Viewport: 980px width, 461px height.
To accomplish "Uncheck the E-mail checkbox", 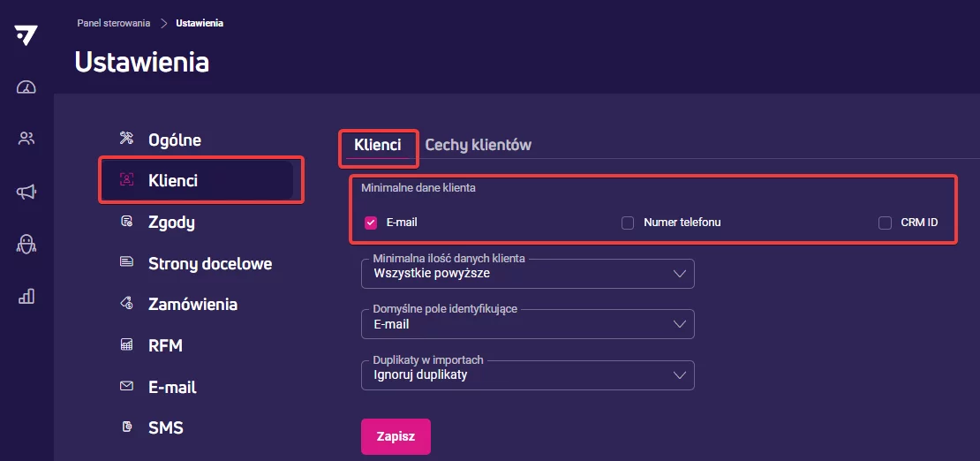I will 371,223.
